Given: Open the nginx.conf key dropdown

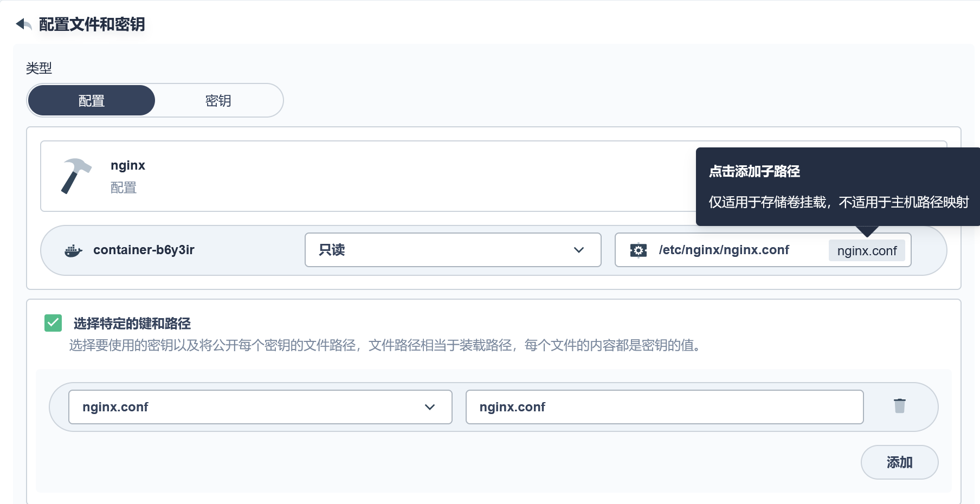Looking at the screenshot, I should tap(260, 407).
